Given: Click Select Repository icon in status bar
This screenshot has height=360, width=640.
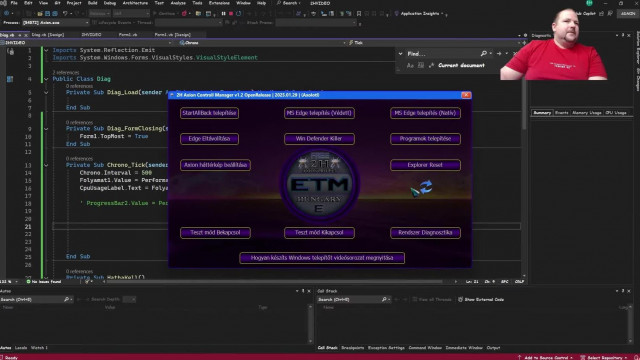Looking at the screenshot, I should [x=583, y=357].
